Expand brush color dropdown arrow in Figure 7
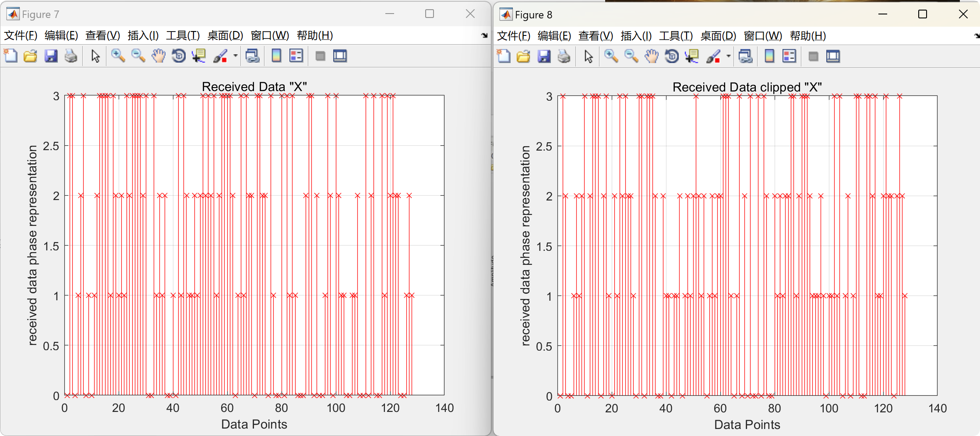This screenshot has width=980, height=436. coord(236,56)
